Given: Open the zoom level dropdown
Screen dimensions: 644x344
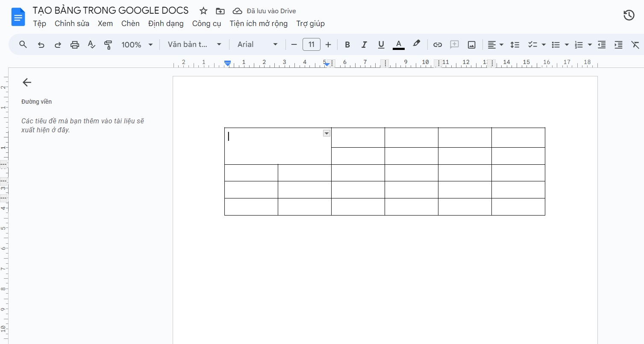Looking at the screenshot, I should click(137, 44).
